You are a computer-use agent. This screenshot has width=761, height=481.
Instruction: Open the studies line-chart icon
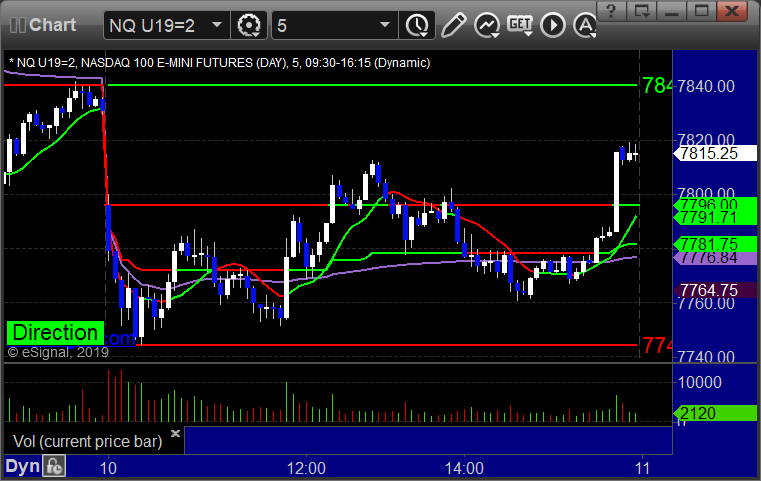(x=487, y=25)
